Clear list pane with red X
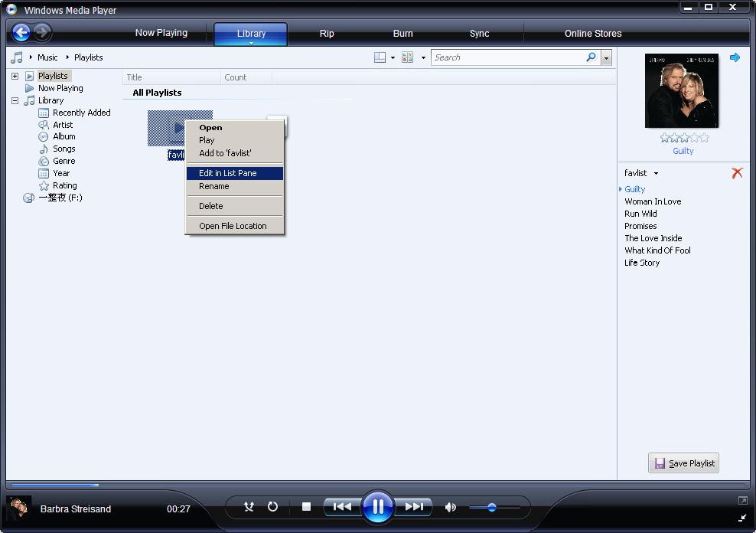The image size is (756, 533). (x=737, y=172)
